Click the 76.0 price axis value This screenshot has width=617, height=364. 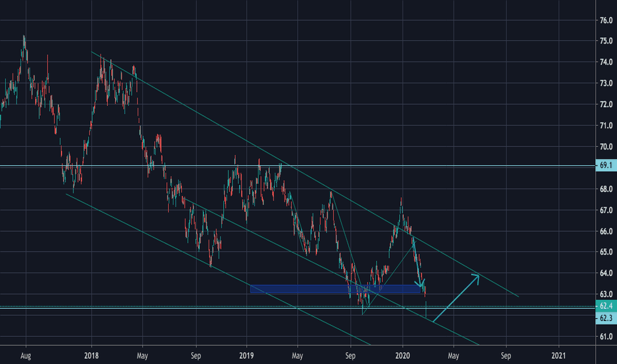tap(606, 20)
